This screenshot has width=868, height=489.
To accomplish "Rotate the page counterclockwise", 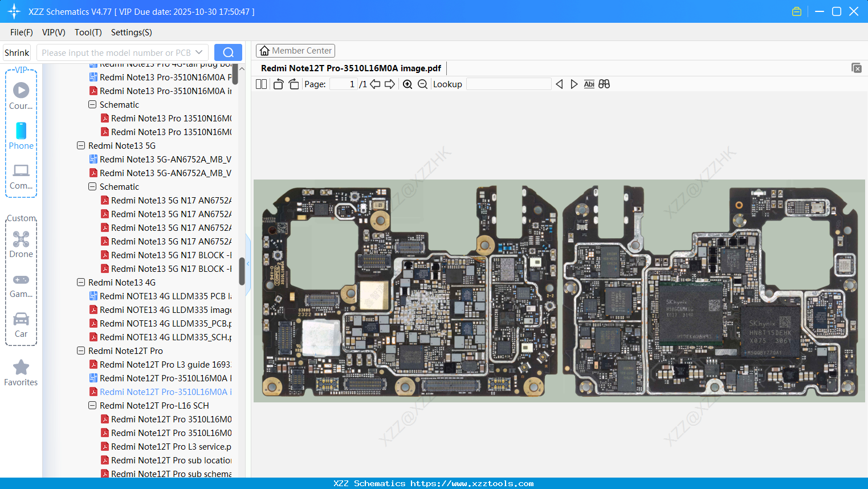I will 278,84.
